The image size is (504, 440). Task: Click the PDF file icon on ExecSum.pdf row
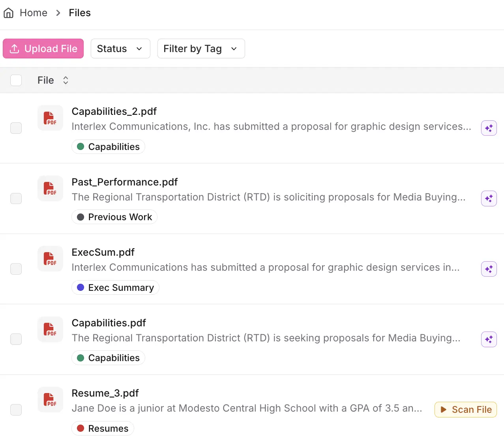(50, 258)
